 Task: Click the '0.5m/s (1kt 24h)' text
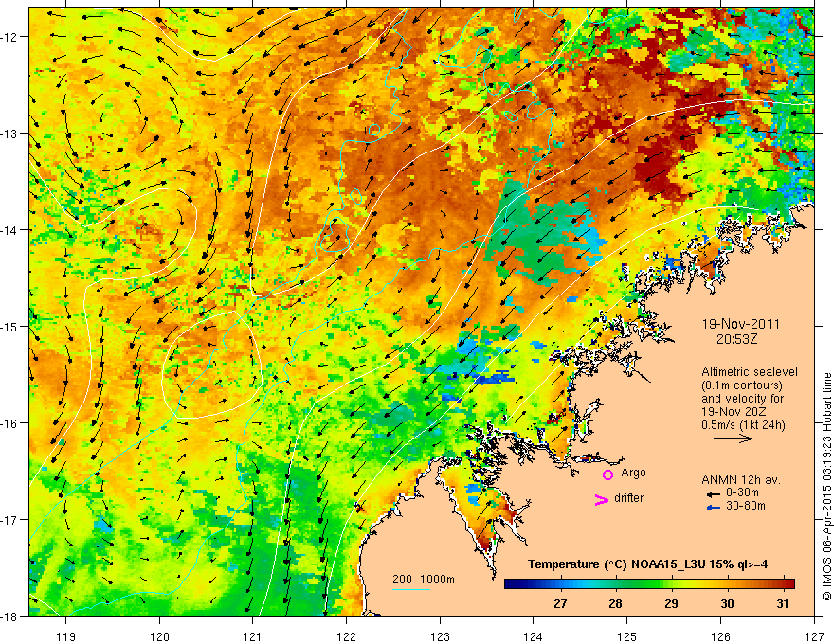[743, 425]
